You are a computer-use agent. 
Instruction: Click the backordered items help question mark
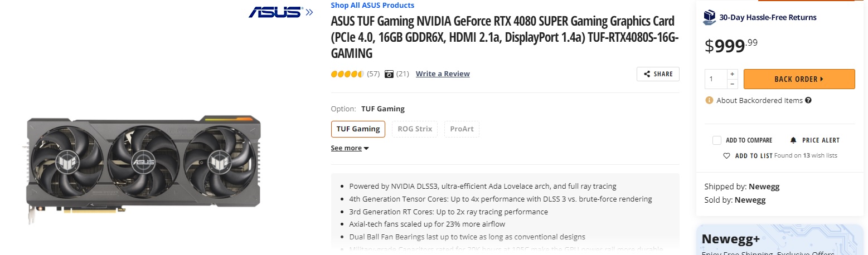(x=808, y=101)
